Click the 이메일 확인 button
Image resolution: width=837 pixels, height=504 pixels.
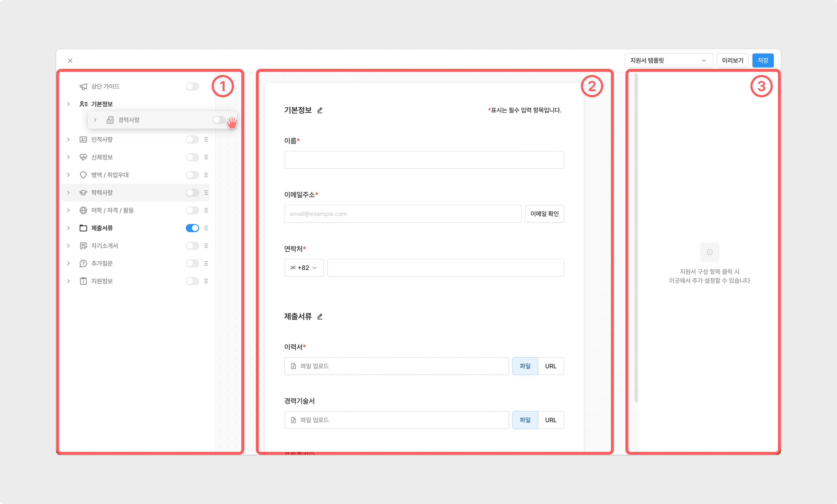(x=544, y=214)
